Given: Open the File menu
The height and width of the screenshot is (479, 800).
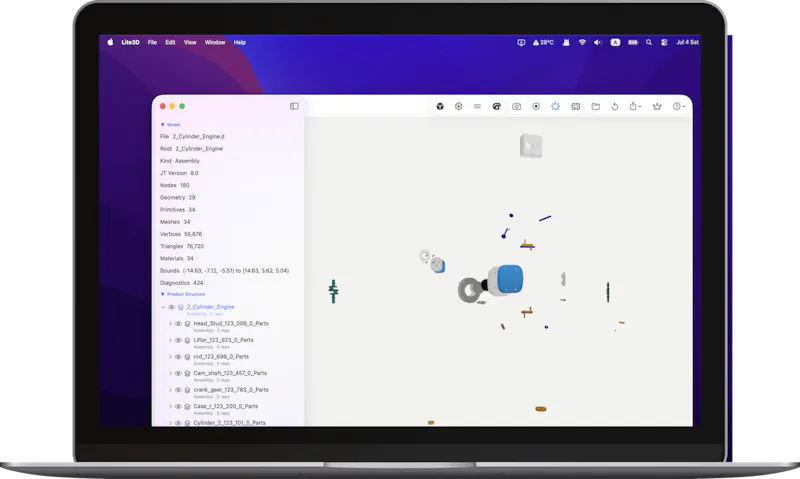Looking at the screenshot, I should tap(153, 42).
